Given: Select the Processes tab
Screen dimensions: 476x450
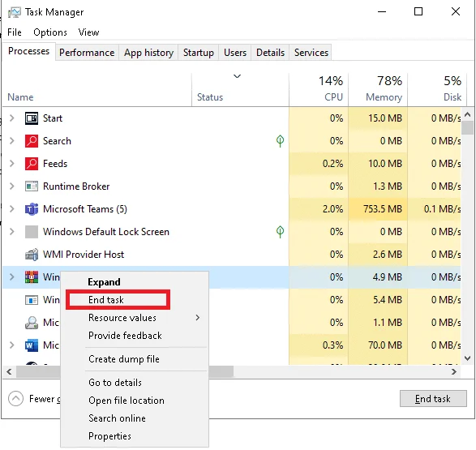Looking at the screenshot, I should [28, 51].
